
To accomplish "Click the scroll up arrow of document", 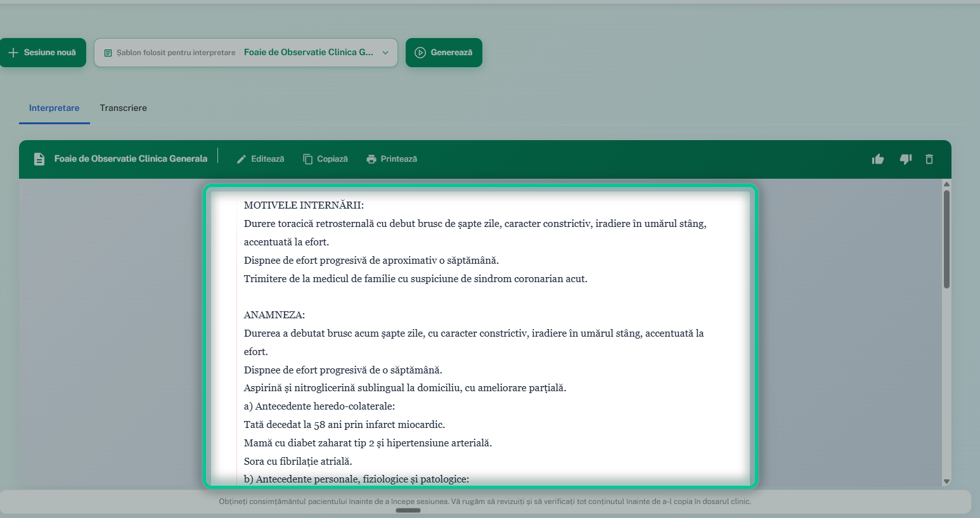I will [x=946, y=185].
